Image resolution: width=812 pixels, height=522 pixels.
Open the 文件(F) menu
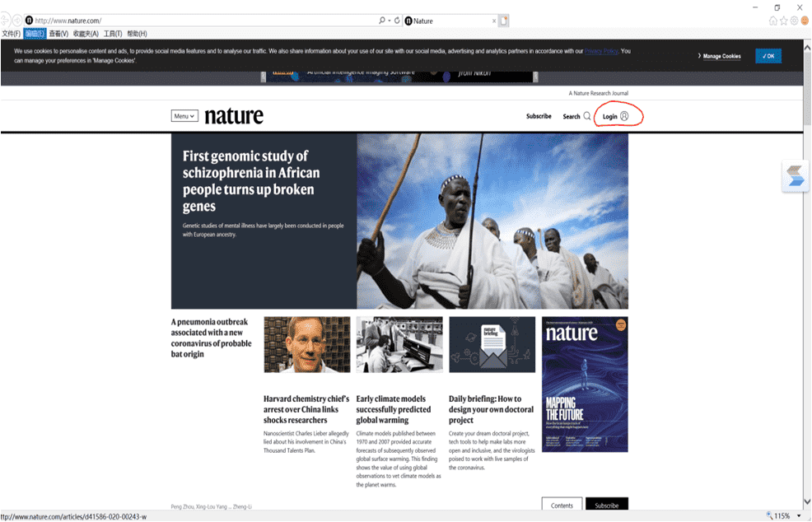pos(11,34)
